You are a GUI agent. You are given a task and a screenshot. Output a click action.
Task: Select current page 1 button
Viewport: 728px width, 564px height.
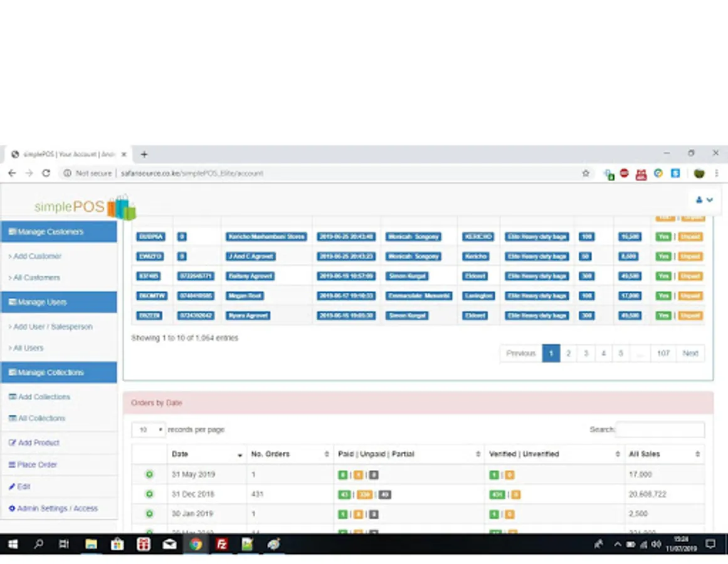point(551,353)
